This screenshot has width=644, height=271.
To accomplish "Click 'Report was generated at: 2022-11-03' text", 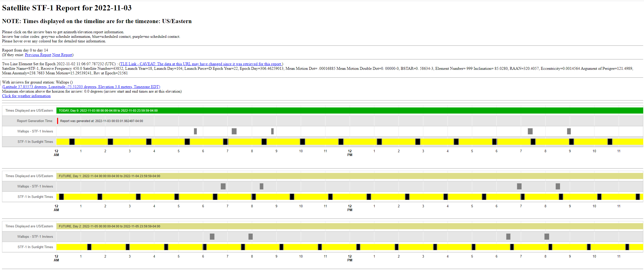I will point(101,121).
